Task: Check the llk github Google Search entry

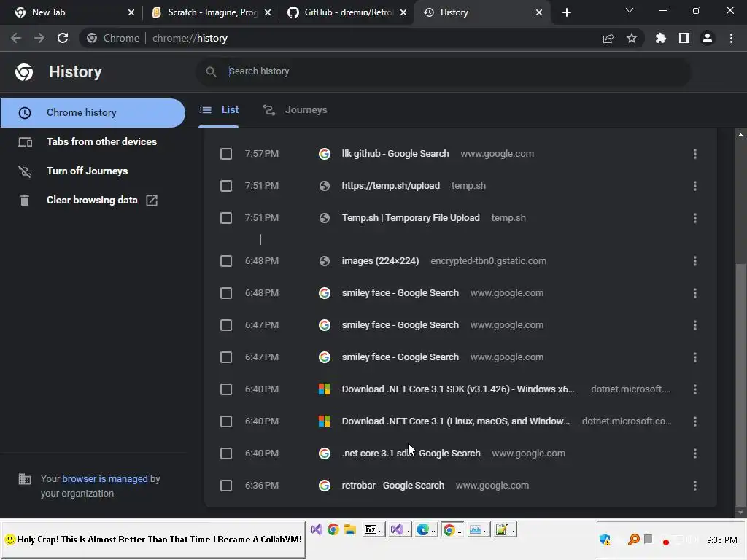Action: pos(226,154)
